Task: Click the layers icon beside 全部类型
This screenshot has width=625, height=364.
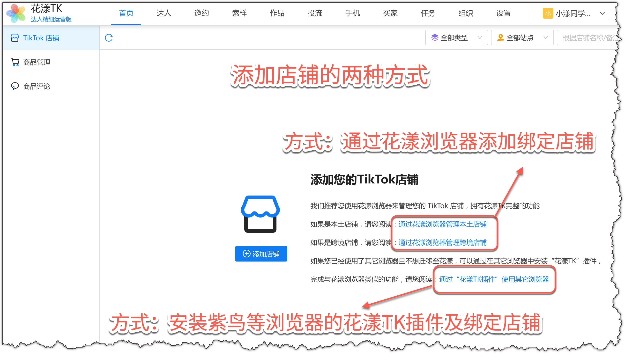Action: pos(434,38)
